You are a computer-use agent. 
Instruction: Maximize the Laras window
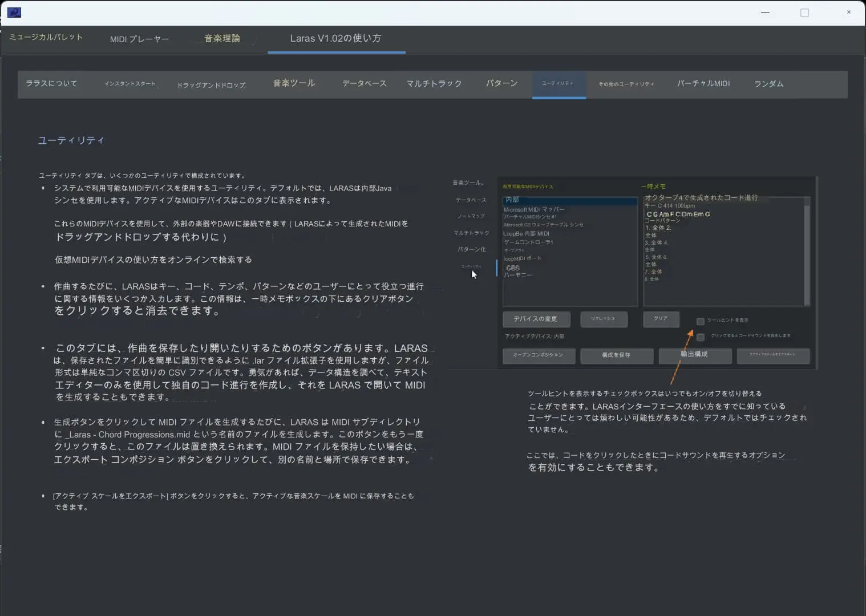pos(804,13)
